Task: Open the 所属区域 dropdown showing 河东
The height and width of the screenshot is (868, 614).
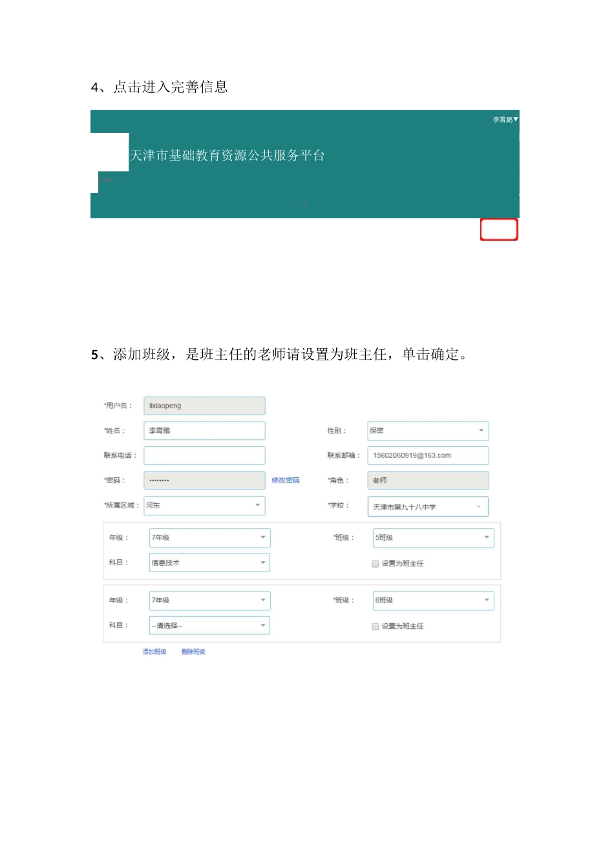Action: pos(204,506)
